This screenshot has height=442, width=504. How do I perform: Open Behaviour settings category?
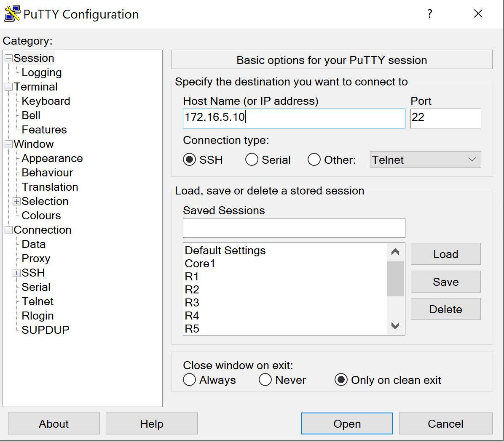pyautogui.click(x=47, y=173)
